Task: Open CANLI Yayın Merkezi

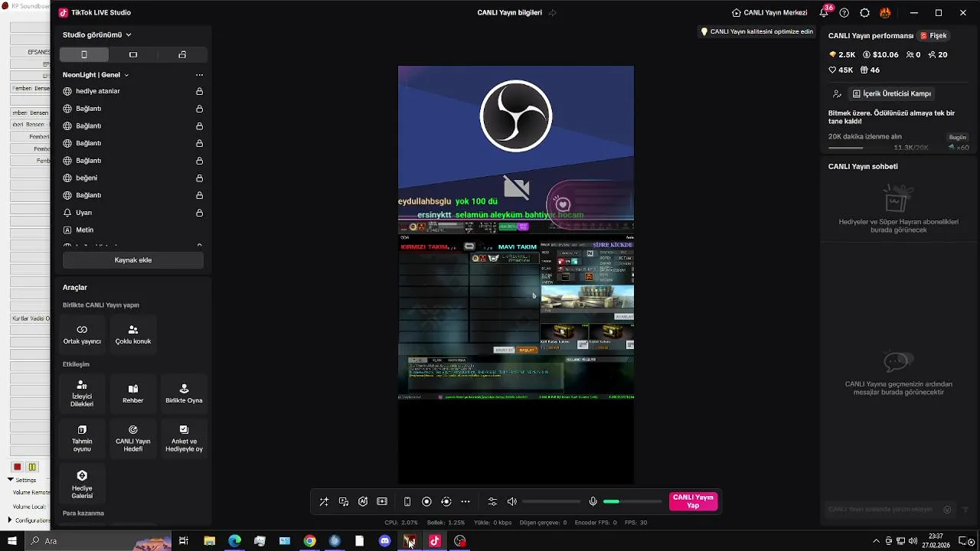Action: click(x=769, y=13)
